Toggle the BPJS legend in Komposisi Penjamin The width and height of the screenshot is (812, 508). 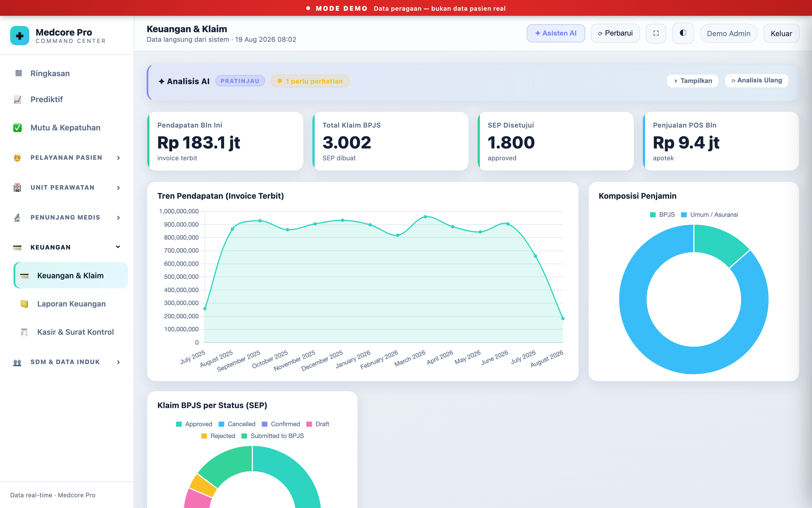coord(662,215)
